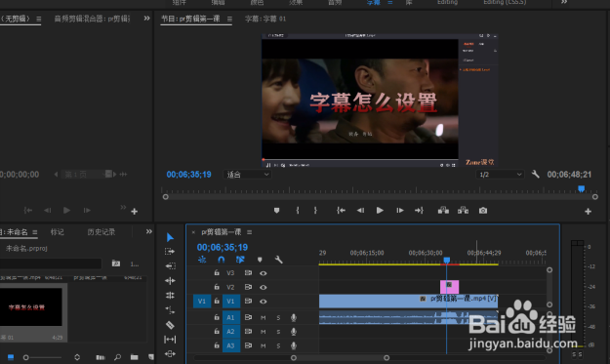Open the 历史记录 history tab

point(102,232)
